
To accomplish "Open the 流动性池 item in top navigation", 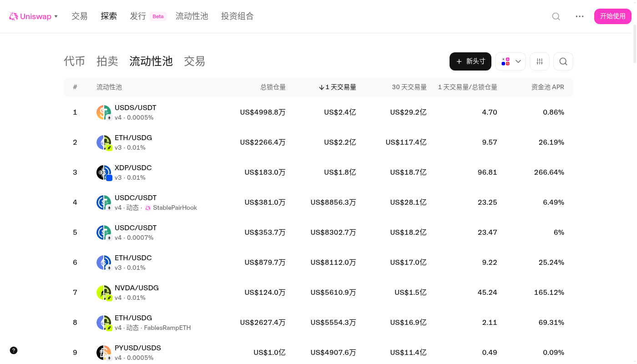I will (x=192, y=16).
